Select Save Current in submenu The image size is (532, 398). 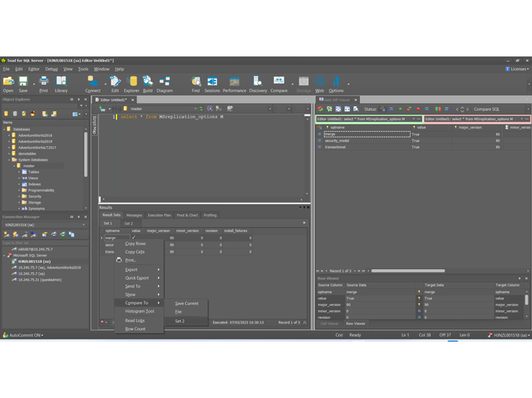coord(186,303)
